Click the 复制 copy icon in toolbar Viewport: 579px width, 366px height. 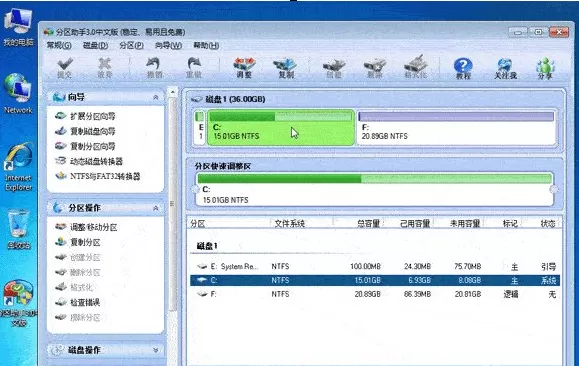point(285,68)
